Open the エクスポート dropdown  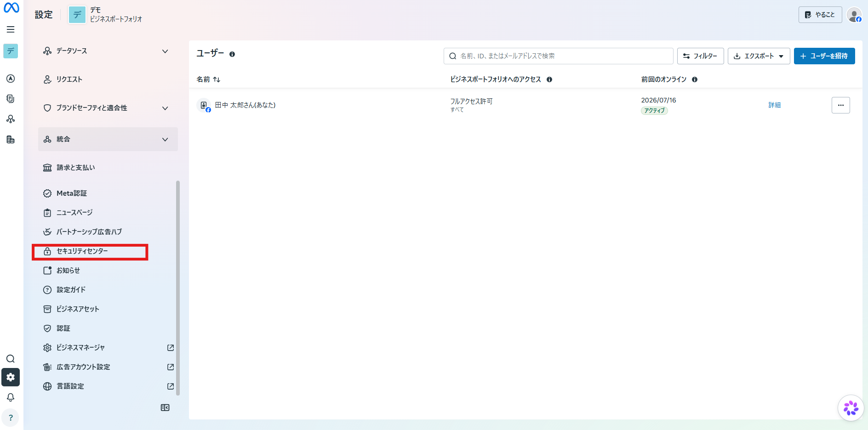click(x=759, y=56)
